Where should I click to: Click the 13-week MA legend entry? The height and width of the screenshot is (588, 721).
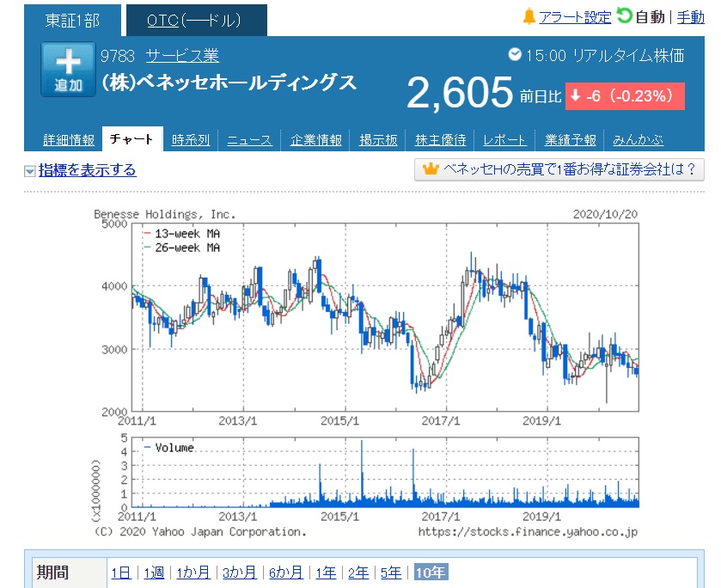pos(182,233)
